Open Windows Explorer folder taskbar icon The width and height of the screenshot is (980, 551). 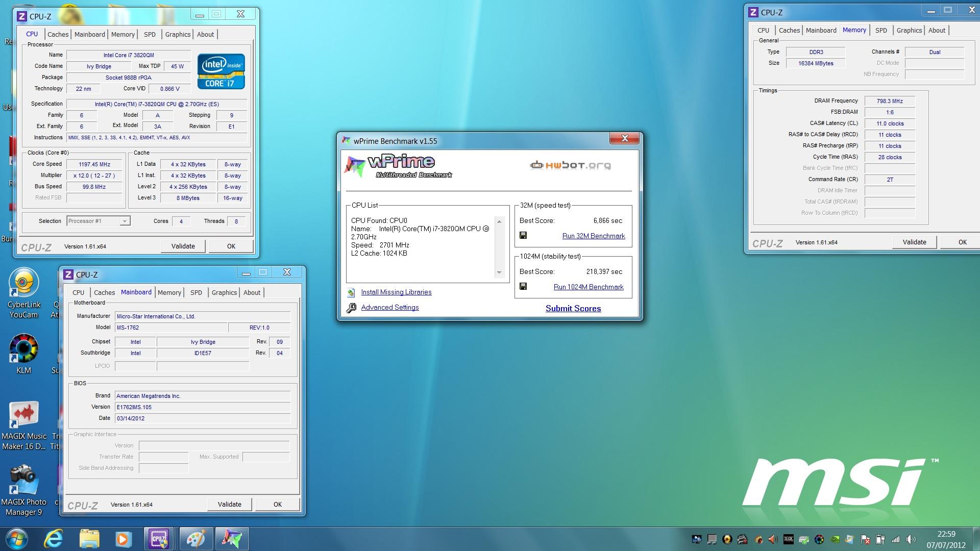[89, 539]
